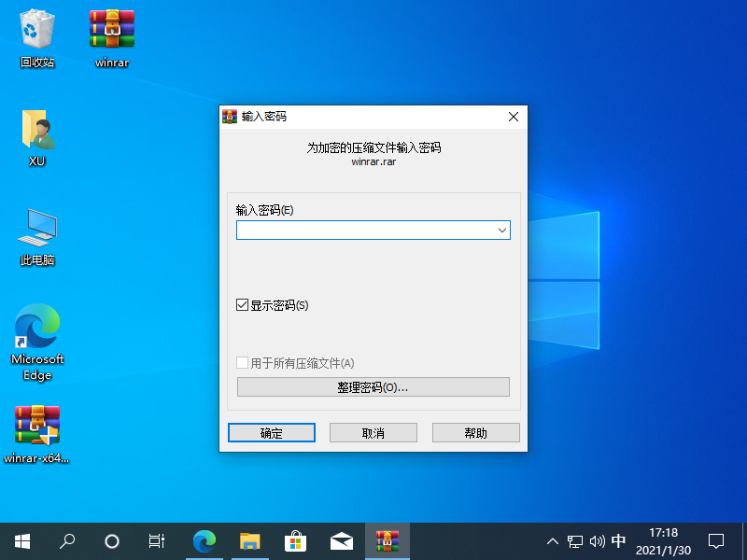Select the WinRAR icon on the taskbar
Image resolution: width=747 pixels, height=560 pixels.
point(387,540)
